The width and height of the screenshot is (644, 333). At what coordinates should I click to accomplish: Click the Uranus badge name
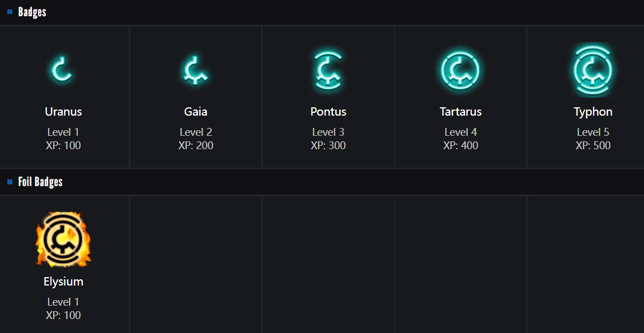point(63,112)
